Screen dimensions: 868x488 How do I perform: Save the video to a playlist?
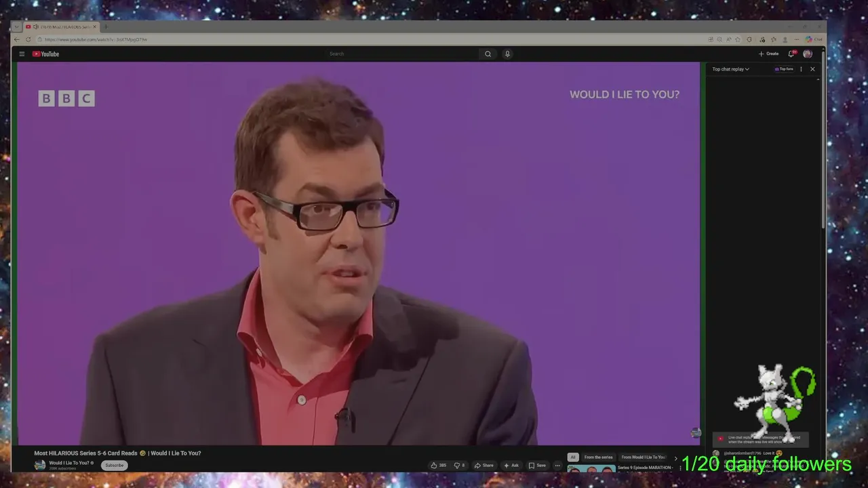(x=537, y=466)
